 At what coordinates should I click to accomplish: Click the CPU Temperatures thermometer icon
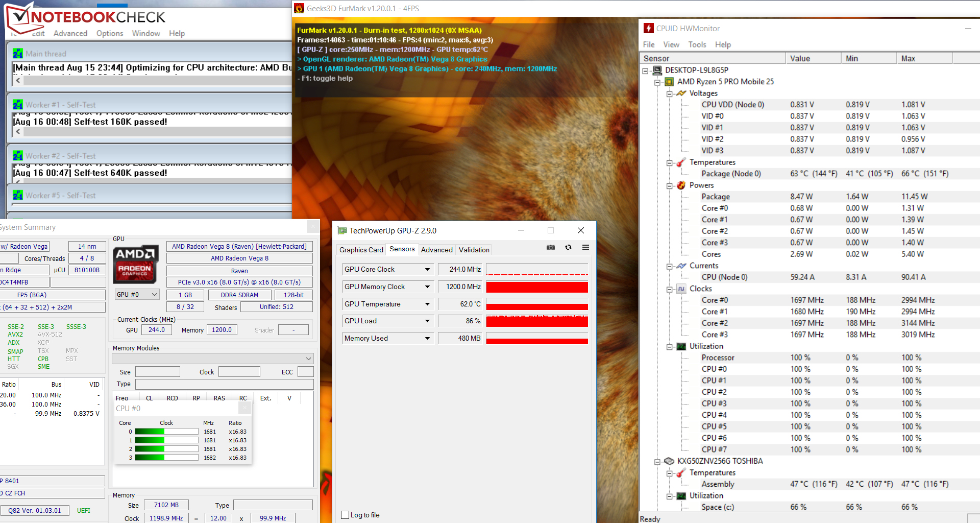tap(681, 162)
